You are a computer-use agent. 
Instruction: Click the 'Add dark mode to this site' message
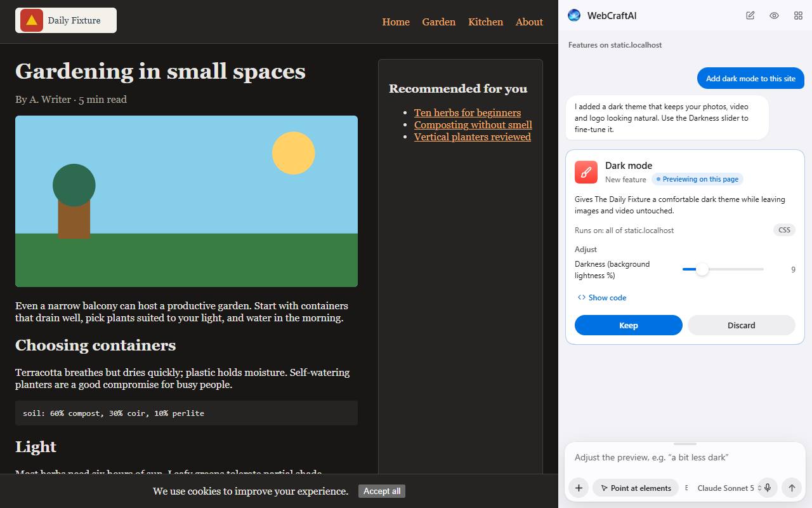click(751, 78)
